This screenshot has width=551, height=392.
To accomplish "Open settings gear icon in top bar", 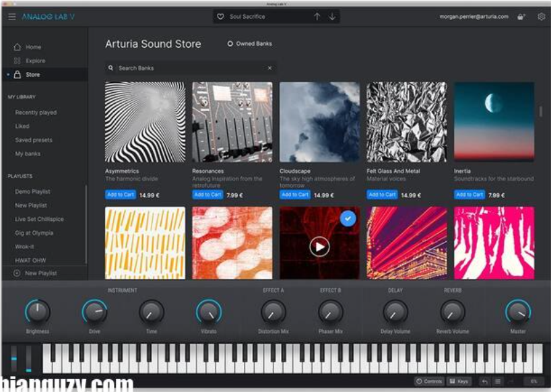I will tap(541, 17).
